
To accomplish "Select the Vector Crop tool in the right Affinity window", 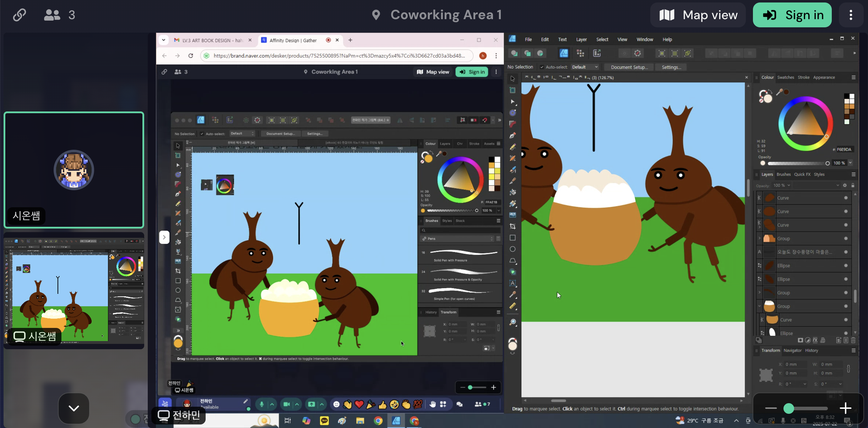I will tap(512, 226).
